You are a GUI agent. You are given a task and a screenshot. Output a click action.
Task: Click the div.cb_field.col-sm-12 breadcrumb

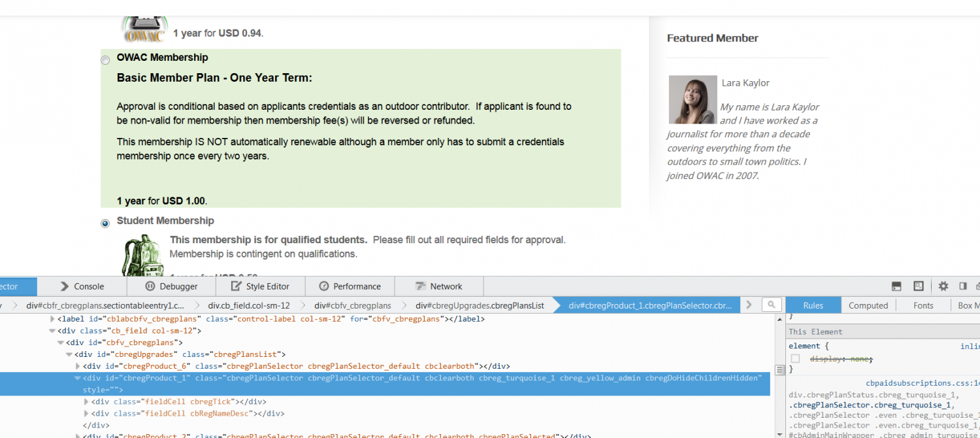pyautogui.click(x=249, y=305)
